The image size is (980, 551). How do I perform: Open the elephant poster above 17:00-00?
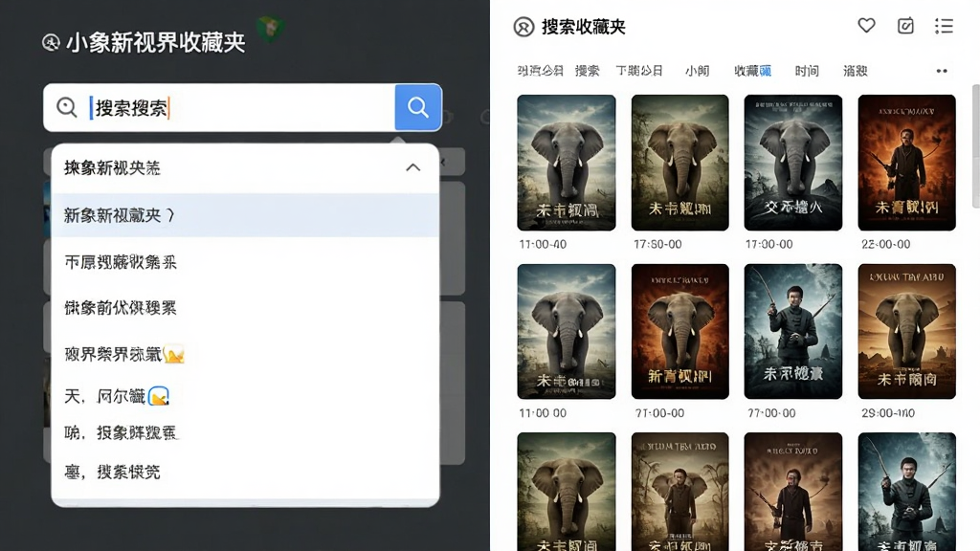[793, 163]
